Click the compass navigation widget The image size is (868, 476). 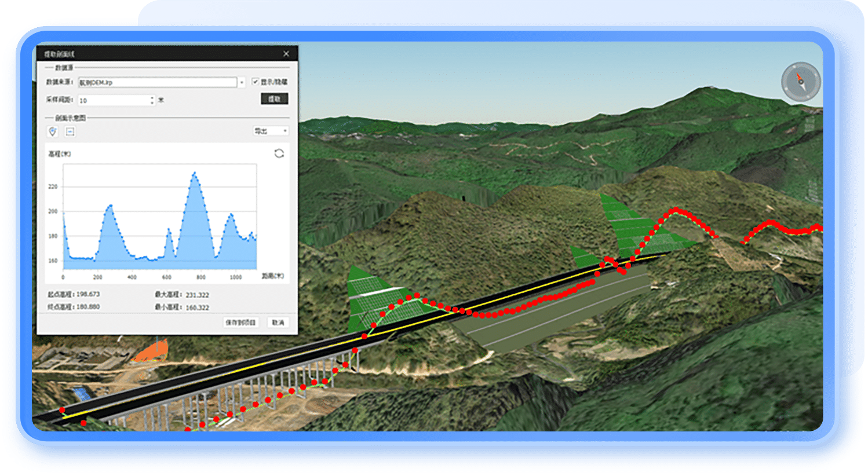pos(801,82)
